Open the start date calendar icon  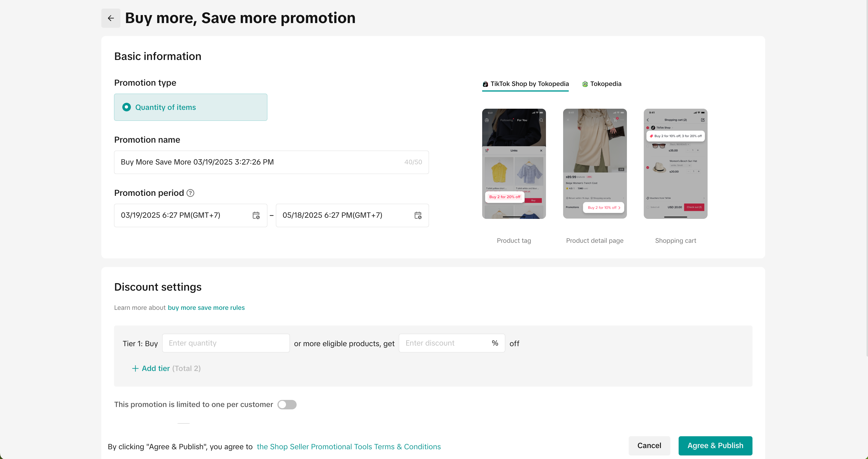click(256, 216)
